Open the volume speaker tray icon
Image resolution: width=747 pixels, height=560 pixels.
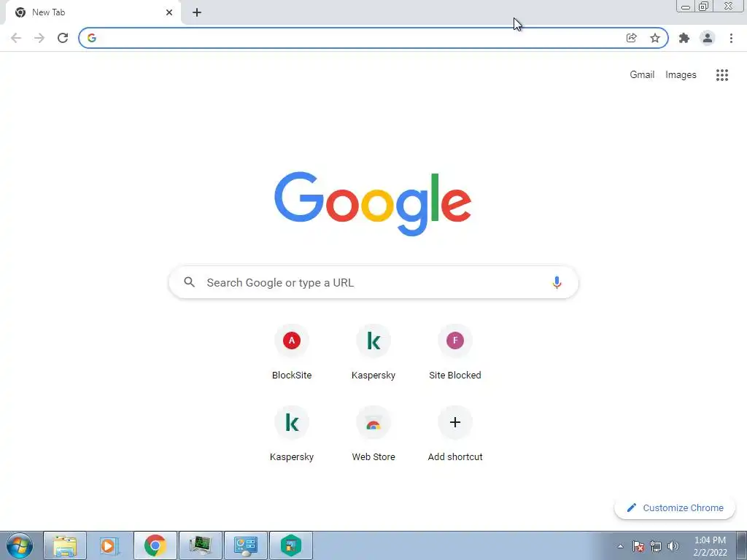point(673,546)
